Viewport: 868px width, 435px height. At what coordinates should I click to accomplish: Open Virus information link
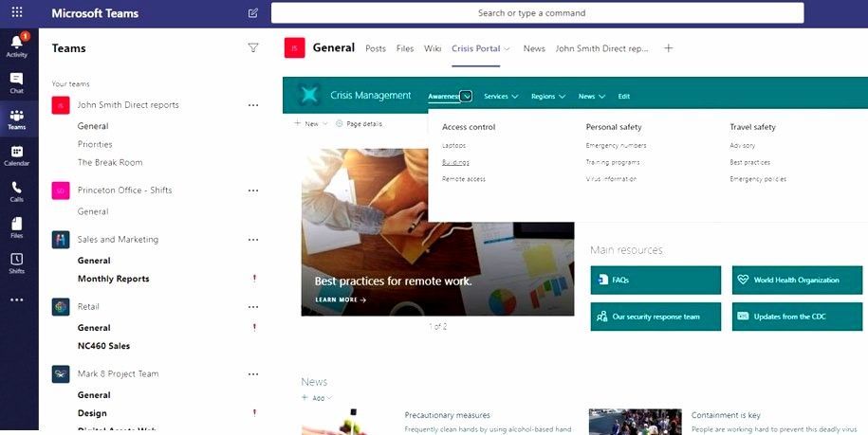(611, 179)
